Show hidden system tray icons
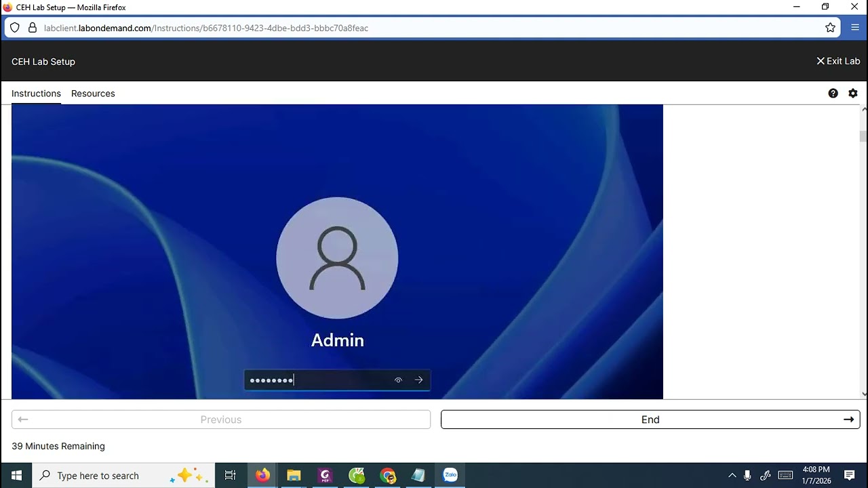 click(732, 475)
